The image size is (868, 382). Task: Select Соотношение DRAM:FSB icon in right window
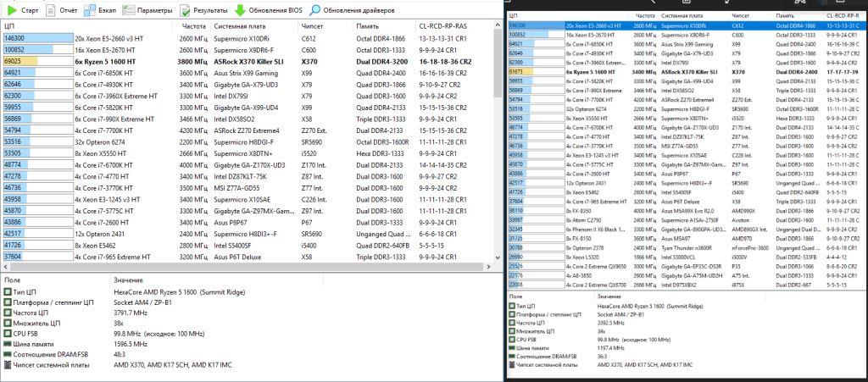[512, 357]
